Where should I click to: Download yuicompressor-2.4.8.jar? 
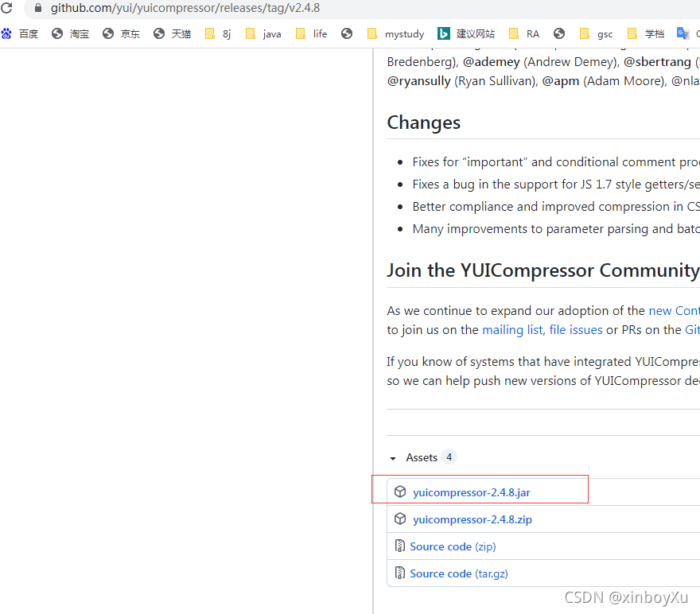tap(472, 492)
